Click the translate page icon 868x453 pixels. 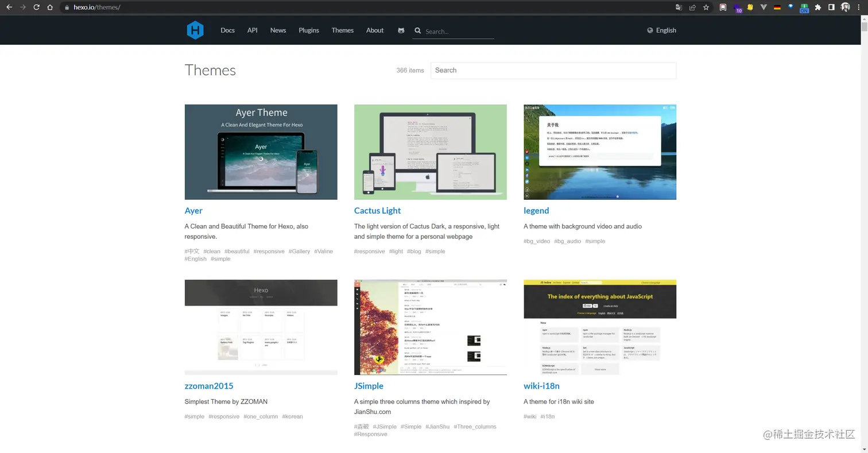pyautogui.click(x=679, y=7)
